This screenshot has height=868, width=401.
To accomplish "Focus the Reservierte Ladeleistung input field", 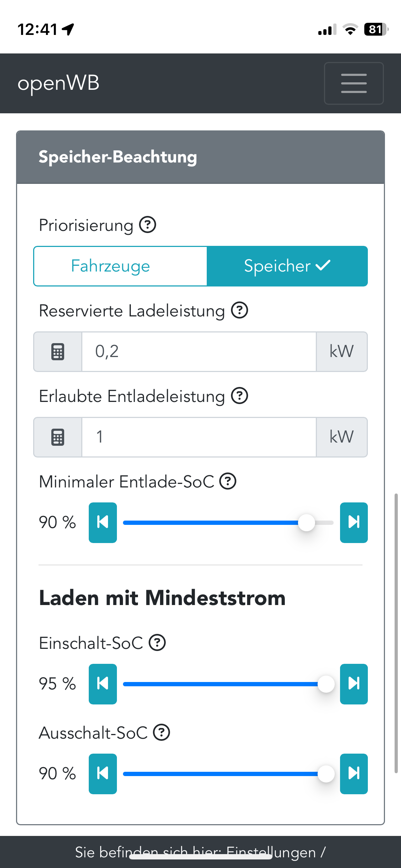I will tap(199, 352).
